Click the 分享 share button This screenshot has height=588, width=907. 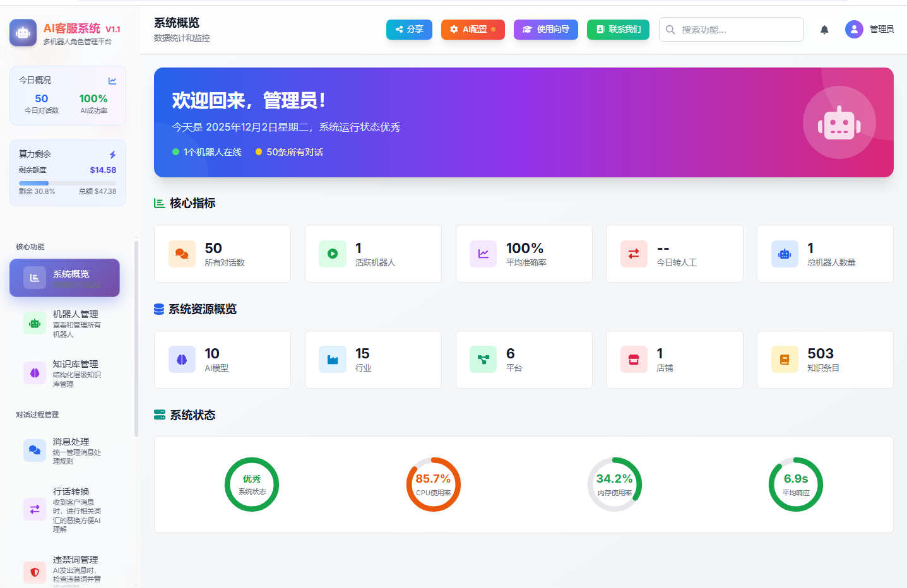pyautogui.click(x=409, y=30)
